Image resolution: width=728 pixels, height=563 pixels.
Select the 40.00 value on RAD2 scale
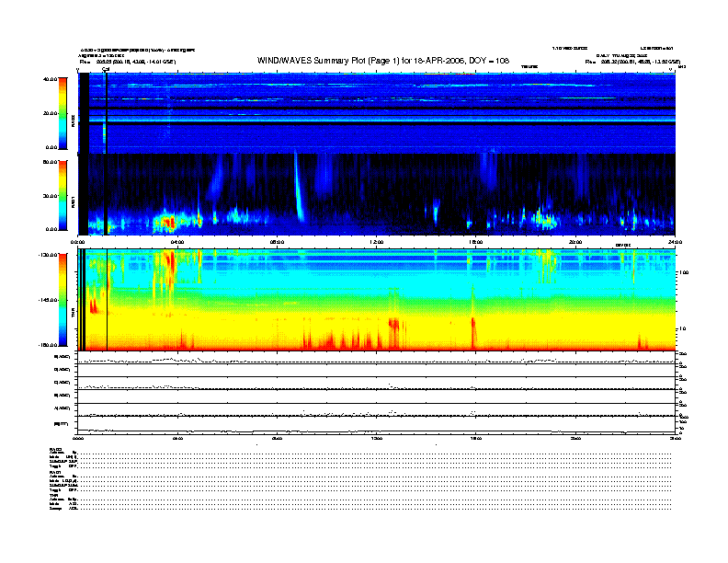tap(50, 79)
